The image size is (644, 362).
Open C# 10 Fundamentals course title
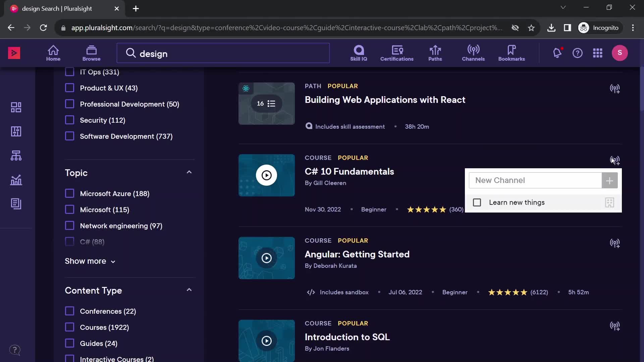pyautogui.click(x=349, y=172)
